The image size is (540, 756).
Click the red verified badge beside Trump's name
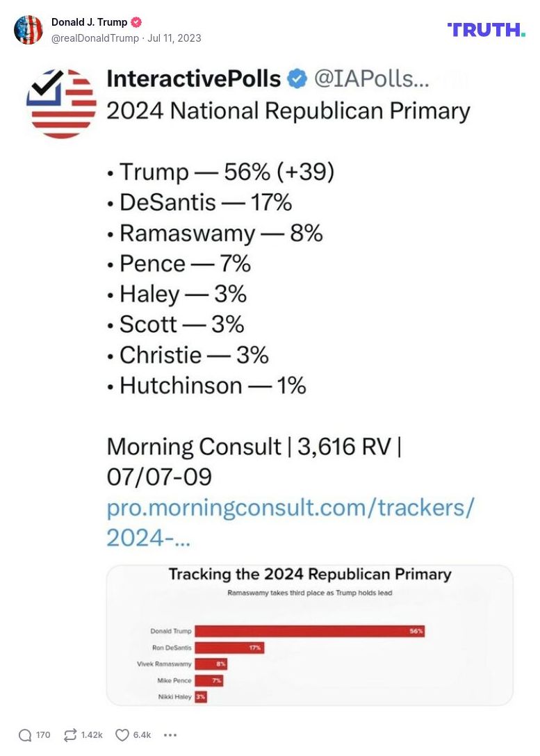click(137, 22)
